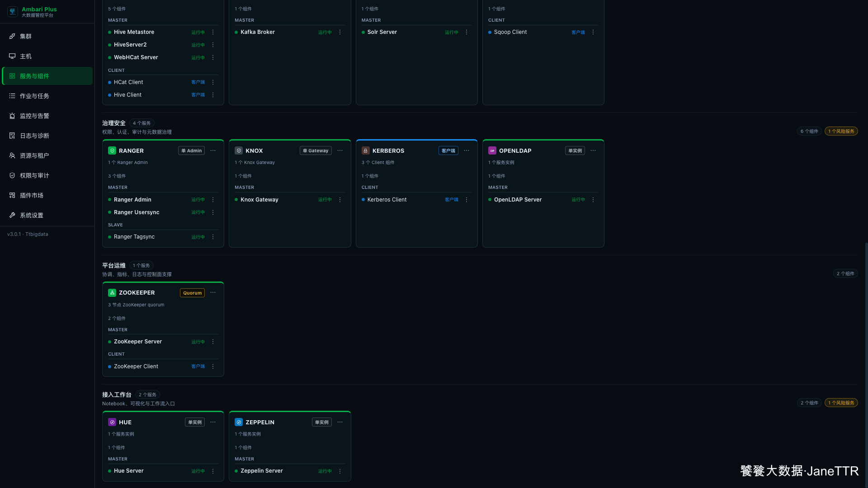Click the 单 Gateway badge on KNOX
868x488 pixels.
coord(316,150)
